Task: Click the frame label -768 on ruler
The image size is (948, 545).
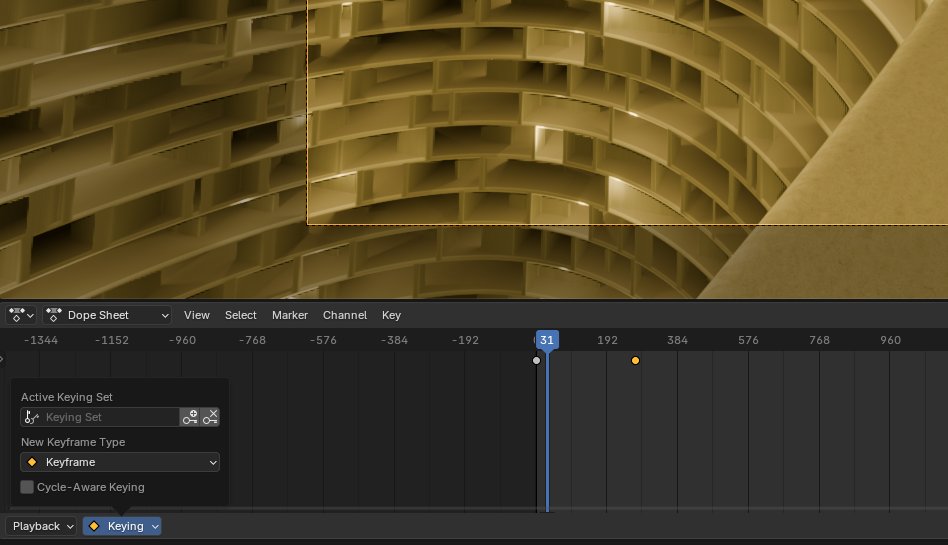Action: coord(252,340)
